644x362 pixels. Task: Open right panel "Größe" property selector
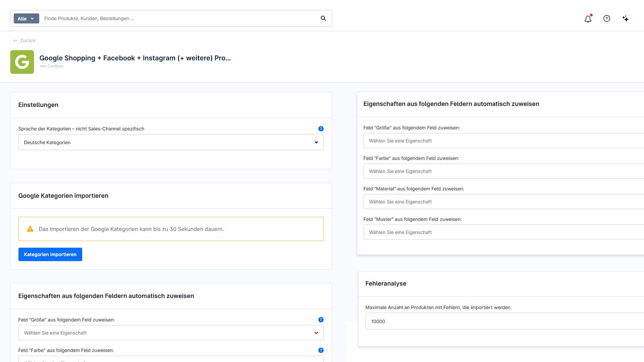pyautogui.click(x=504, y=141)
